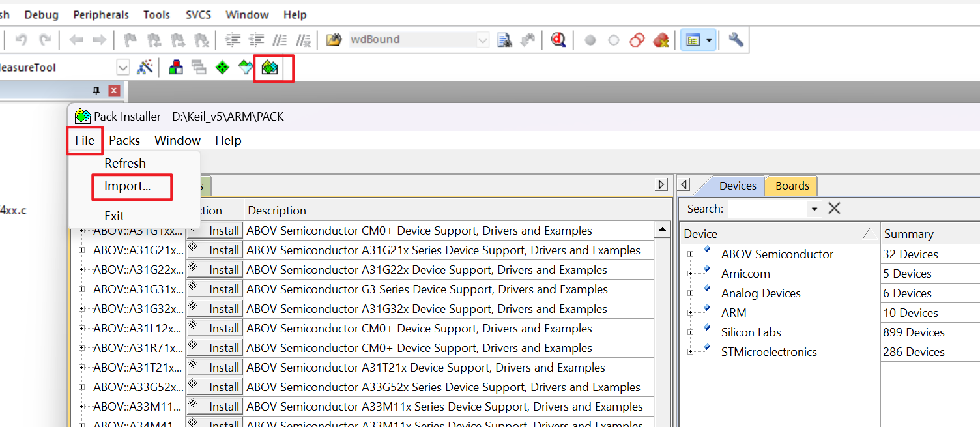Navigate forward with right arrow icon
Viewport: 980px width, 427px height.
pyautogui.click(x=99, y=40)
